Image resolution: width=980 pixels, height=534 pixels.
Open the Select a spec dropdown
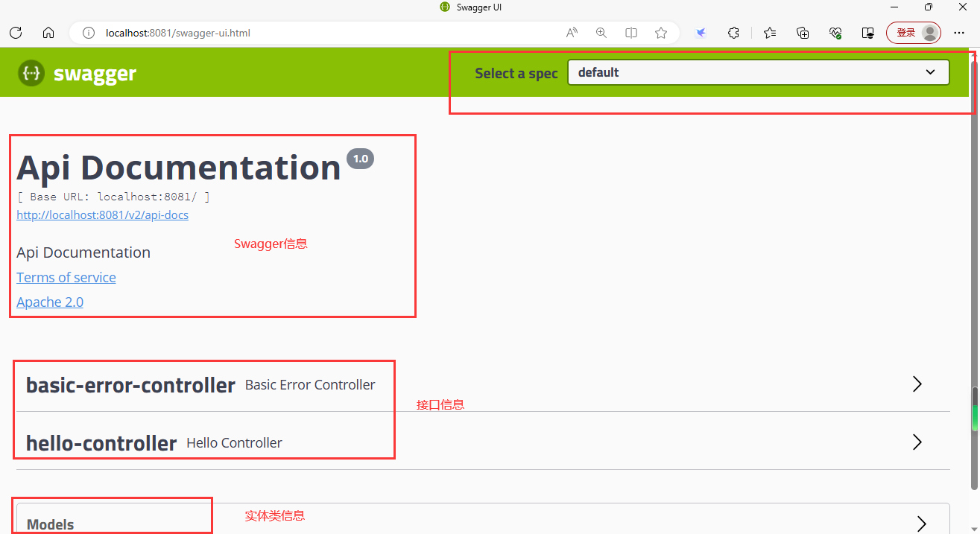click(759, 72)
